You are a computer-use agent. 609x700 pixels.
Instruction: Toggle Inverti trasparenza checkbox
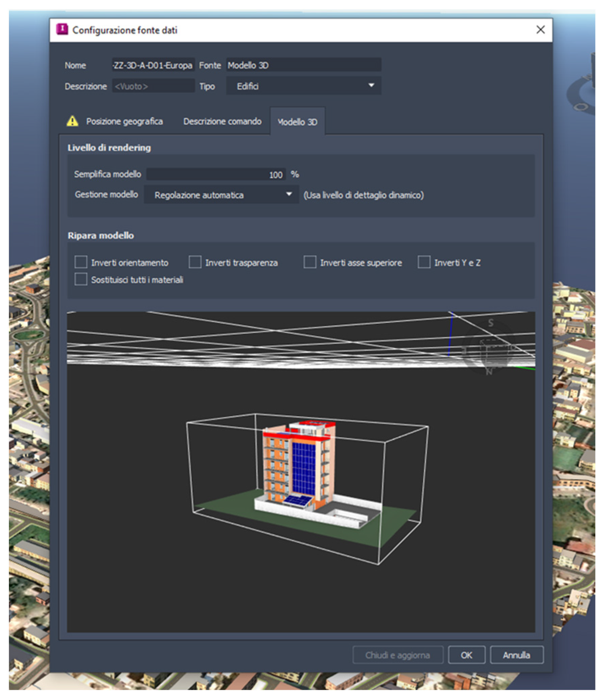(195, 262)
